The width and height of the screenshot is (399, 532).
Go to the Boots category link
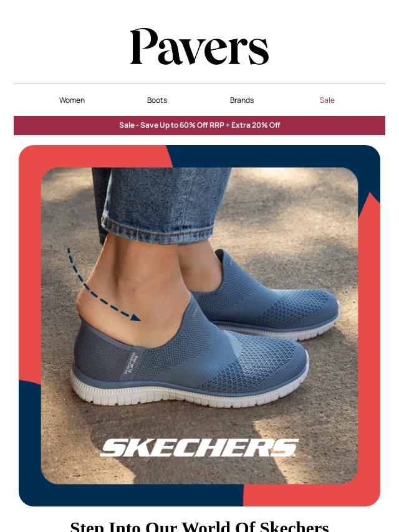coord(157,100)
